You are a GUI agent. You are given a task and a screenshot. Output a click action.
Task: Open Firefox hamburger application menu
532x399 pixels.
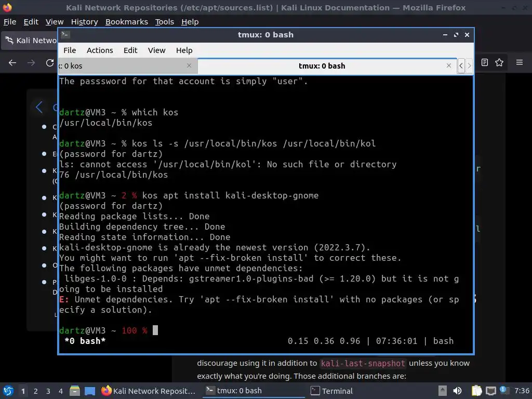[520, 62]
